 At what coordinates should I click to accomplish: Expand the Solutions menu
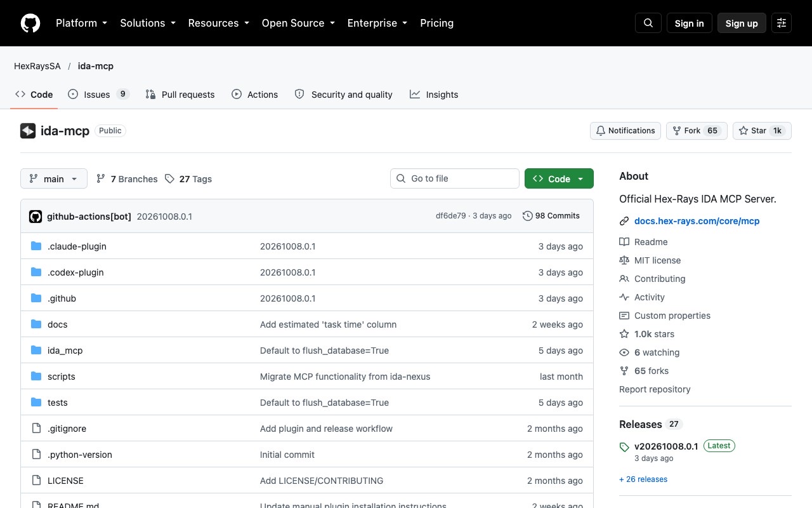148,23
